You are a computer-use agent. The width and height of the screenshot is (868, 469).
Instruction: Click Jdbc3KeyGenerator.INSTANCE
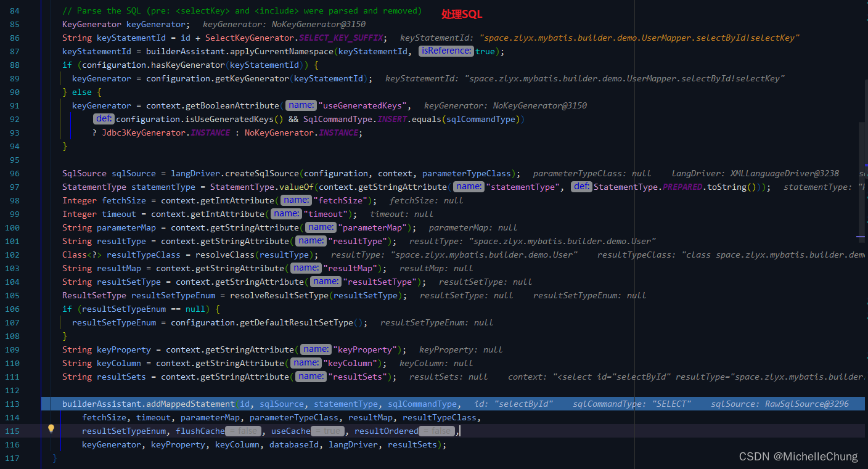point(166,133)
